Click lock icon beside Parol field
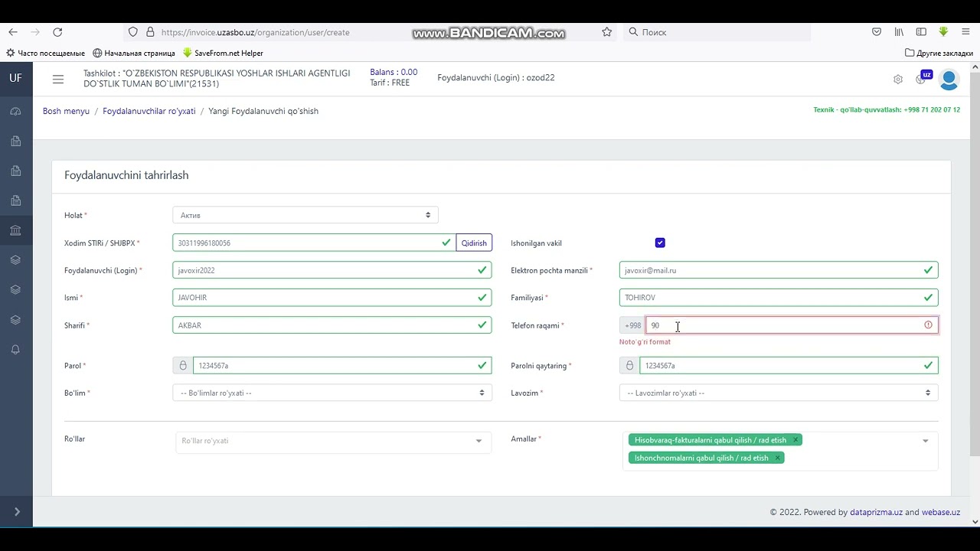The width and height of the screenshot is (980, 551). [183, 366]
